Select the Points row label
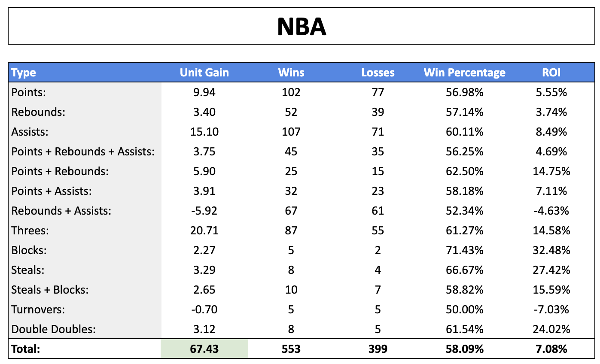The height and width of the screenshot is (364, 600). pos(28,92)
